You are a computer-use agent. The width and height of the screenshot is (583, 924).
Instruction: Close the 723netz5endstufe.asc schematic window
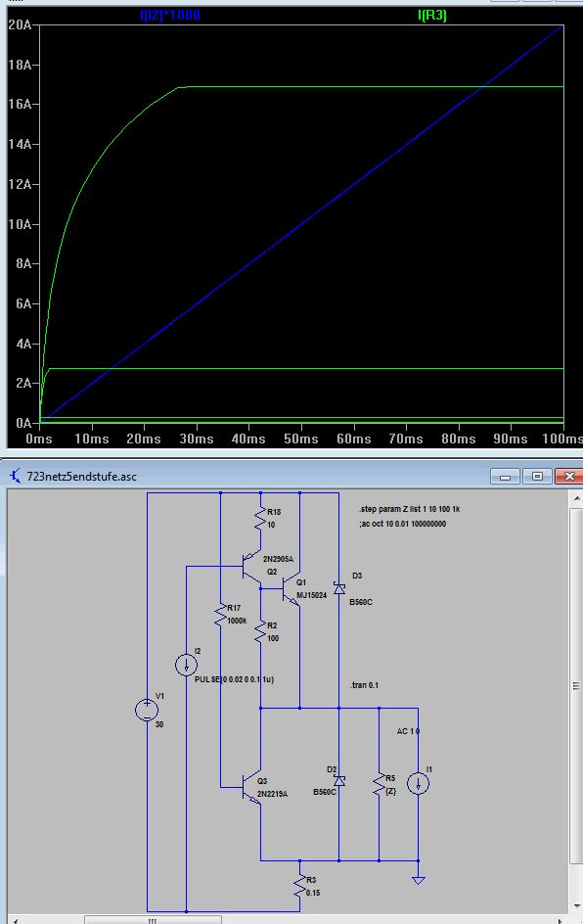pyautogui.click(x=569, y=476)
